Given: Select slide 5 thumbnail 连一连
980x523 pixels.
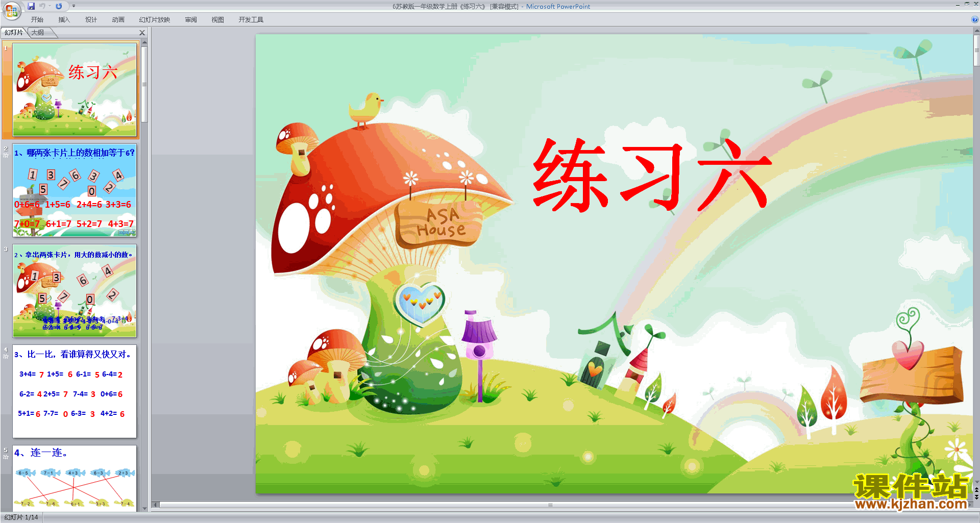Looking at the screenshot, I should pos(75,479).
